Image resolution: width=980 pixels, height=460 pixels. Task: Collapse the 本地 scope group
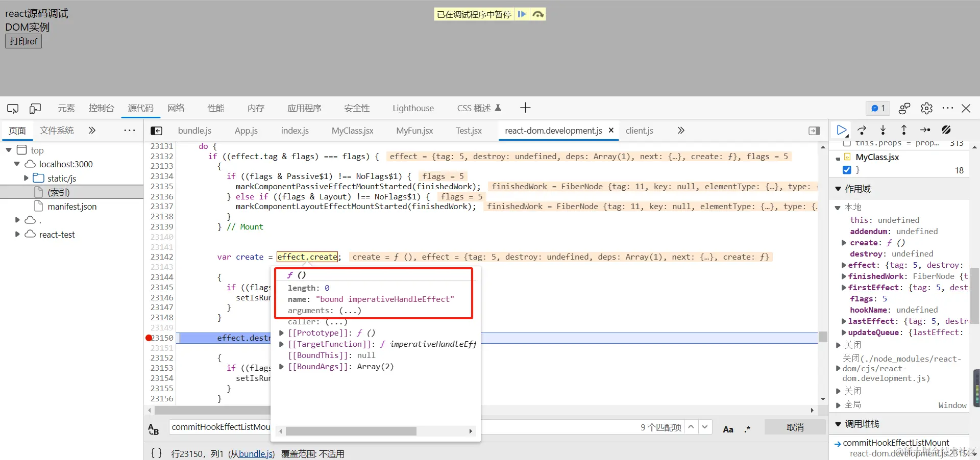point(838,208)
